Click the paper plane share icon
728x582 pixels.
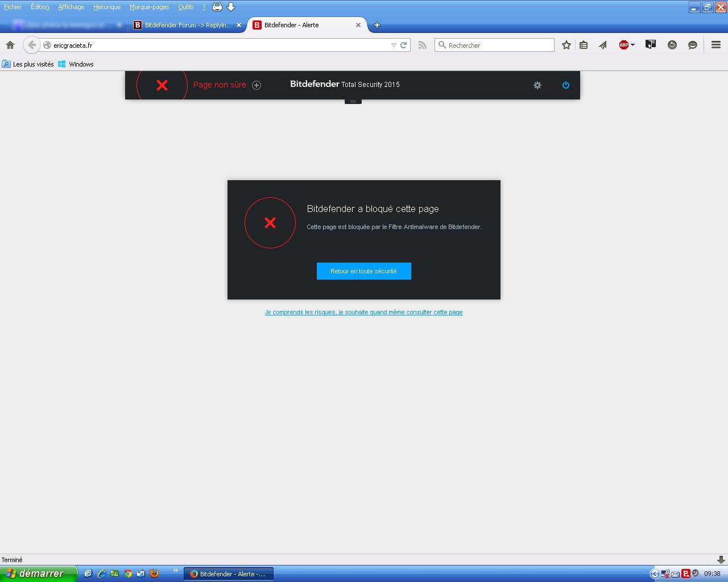(x=603, y=45)
